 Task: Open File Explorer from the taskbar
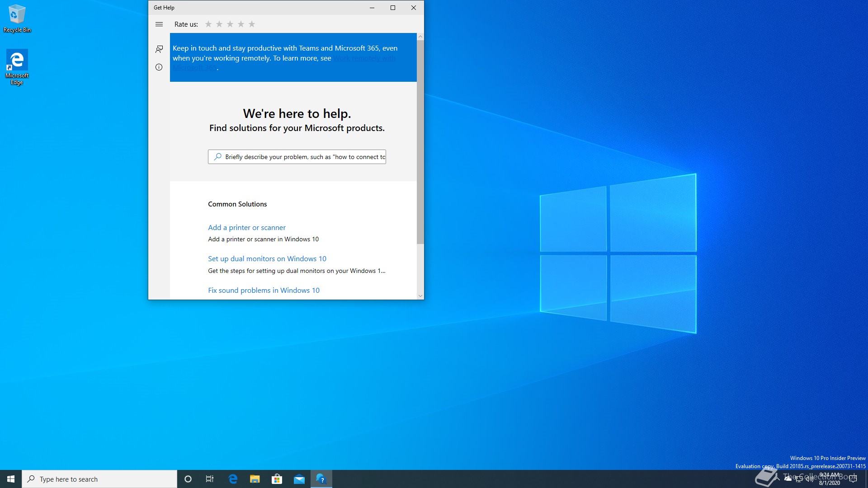(255, 479)
